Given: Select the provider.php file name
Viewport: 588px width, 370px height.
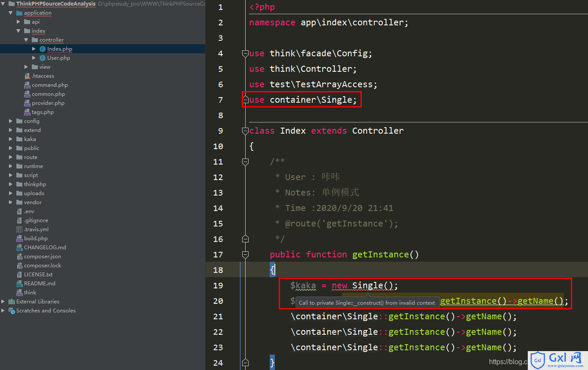Looking at the screenshot, I should click(x=48, y=103).
